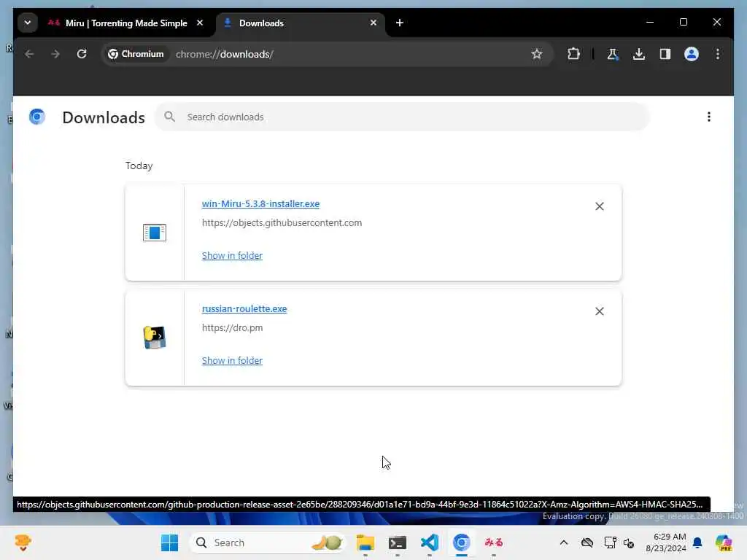Open the Chrome Labs flask icon
Image resolution: width=747 pixels, height=560 pixels.
[613, 54]
